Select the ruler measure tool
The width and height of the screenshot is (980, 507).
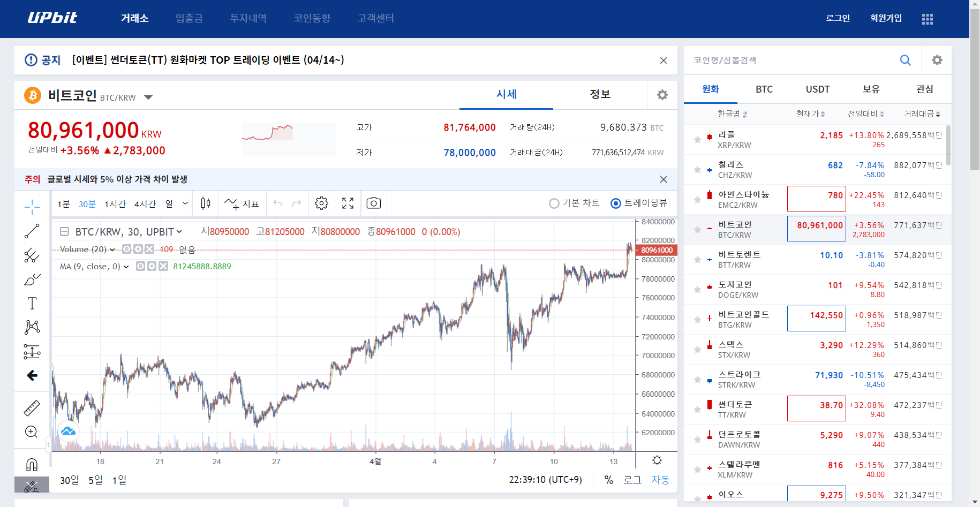point(32,408)
